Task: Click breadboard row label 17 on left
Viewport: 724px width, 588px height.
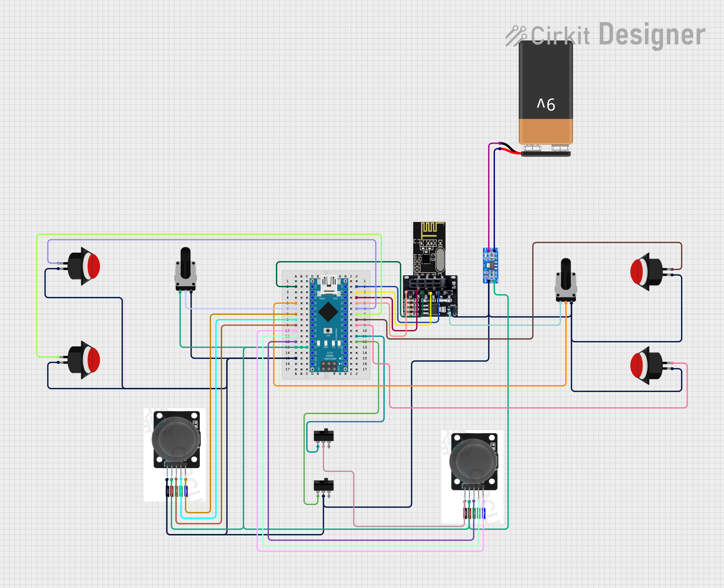Action: 288,369
